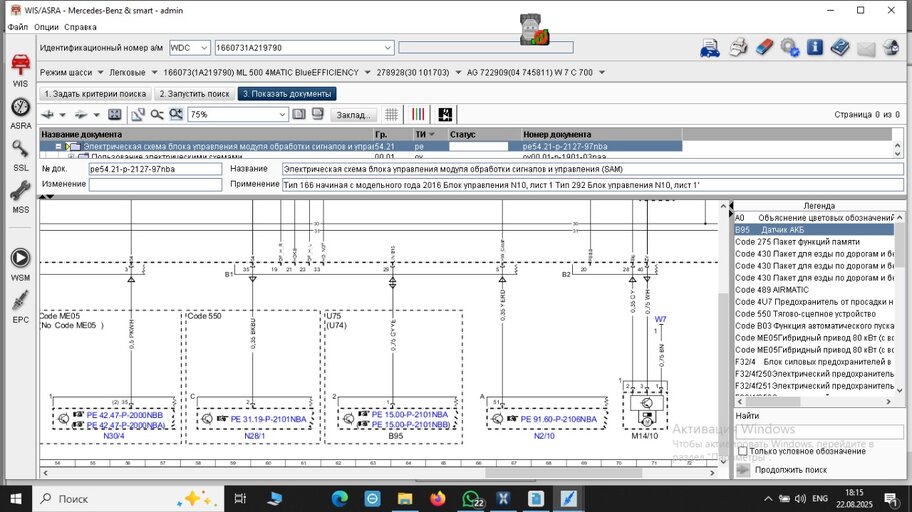Click the stacked pages view icon
The height and width of the screenshot is (512, 912).
click(x=318, y=114)
